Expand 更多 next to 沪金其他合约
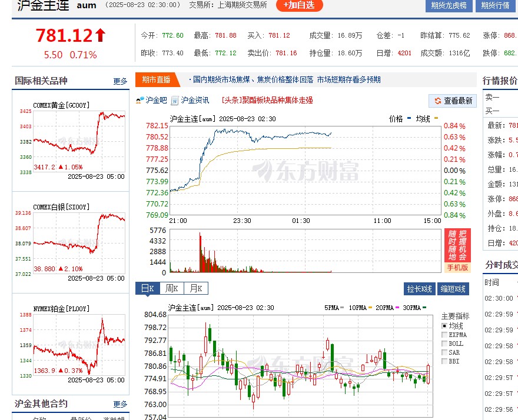 click(120, 404)
